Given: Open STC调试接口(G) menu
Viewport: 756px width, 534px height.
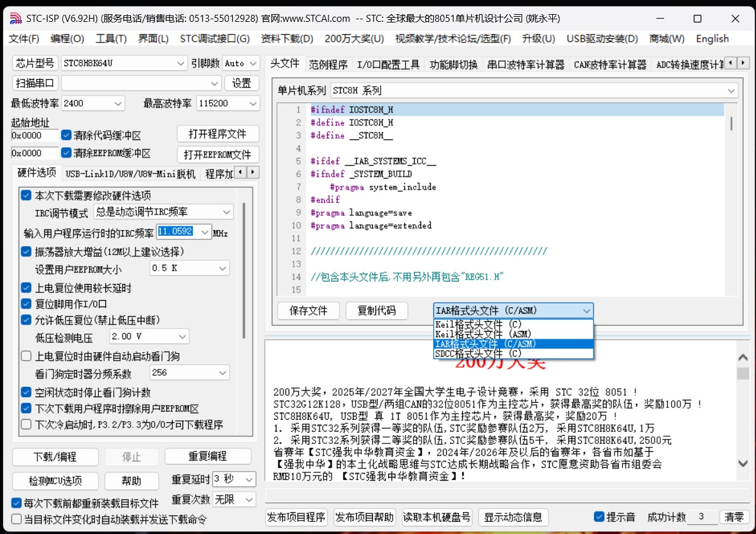Looking at the screenshot, I should pyautogui.click(x=215, y=39).
